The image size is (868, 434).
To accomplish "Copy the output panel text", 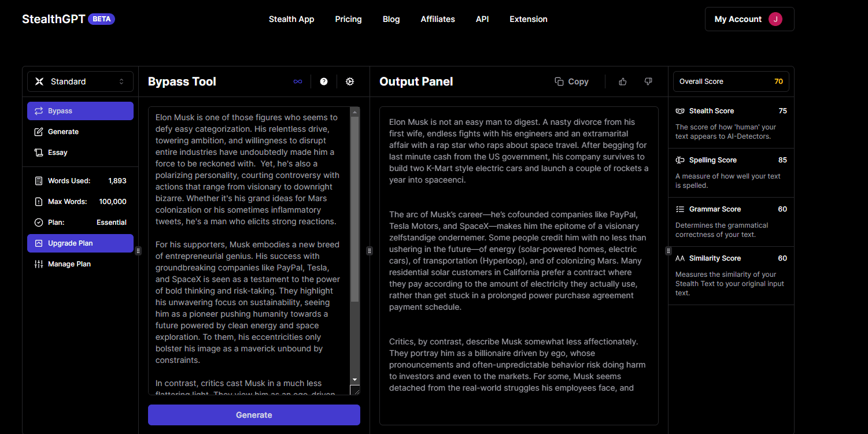I will 571,81.
